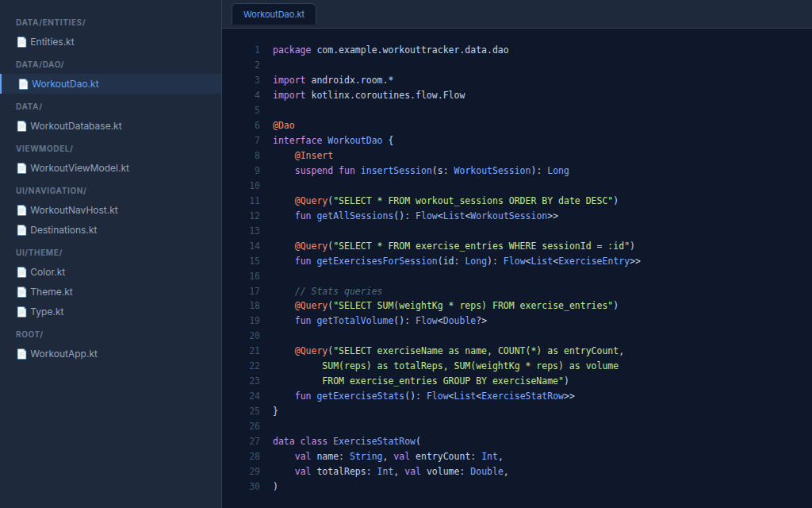Click the file icon next to WorkoutDatabase.kt
This screenshot has height=508, width=812.
coord(21,126)
